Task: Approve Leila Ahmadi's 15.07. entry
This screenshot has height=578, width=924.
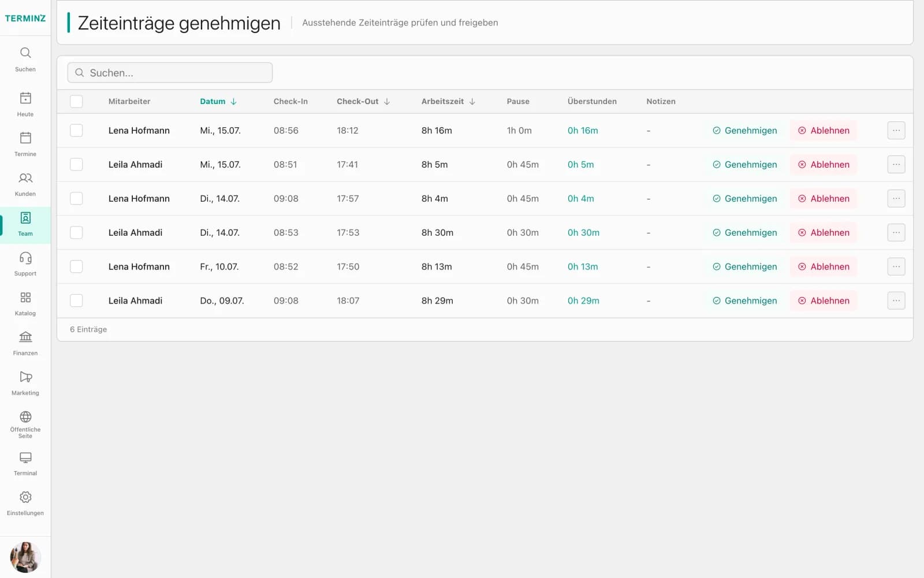Action: click(x=744, y=165)
